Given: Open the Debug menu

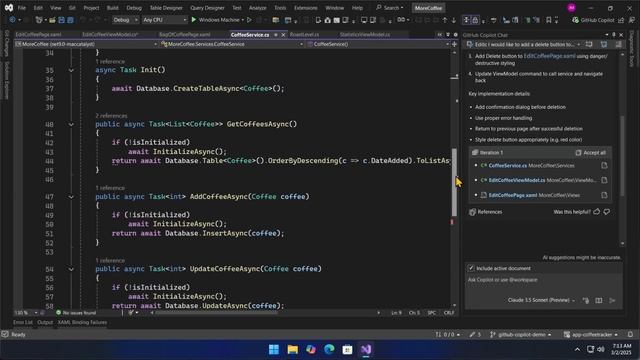Looking at the screenshot, I should [x=134, y=8].
